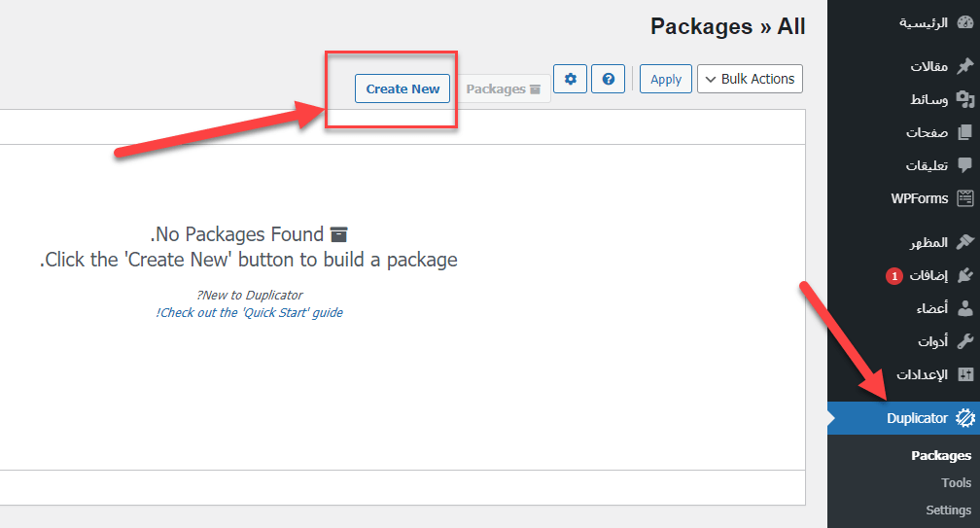Viewport: 980px width, 528px height.
Task: Click the Duplicator gear icon in sidebar
Action: click(x=964, y=418)
